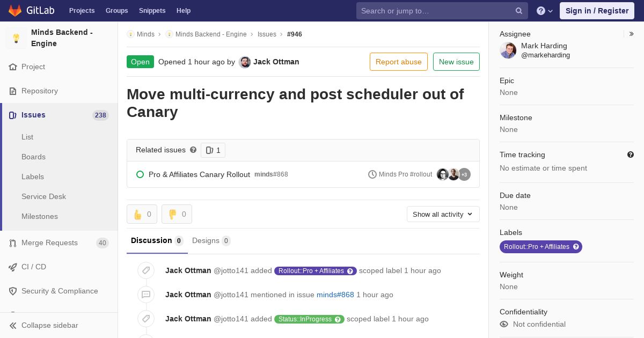Open the Help question mark menu

[x=545, y=11]
